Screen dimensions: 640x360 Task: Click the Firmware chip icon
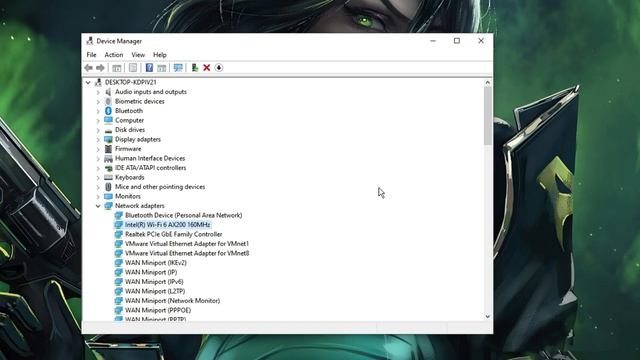click(108, 149)
